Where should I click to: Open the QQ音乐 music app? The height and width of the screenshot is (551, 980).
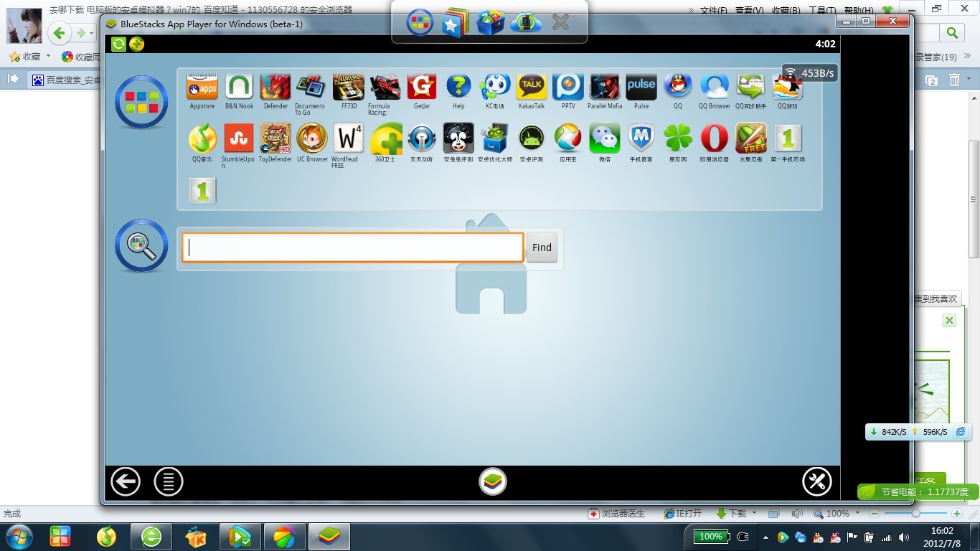point(202,138)
